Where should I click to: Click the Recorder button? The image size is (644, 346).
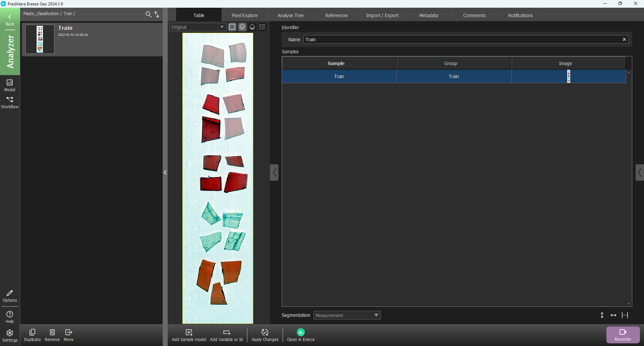click(623, 335)
